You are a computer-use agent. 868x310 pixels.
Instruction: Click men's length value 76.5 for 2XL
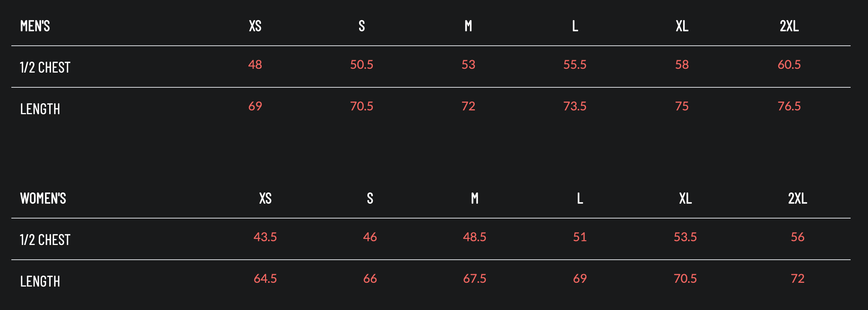[x=789, y=106]
